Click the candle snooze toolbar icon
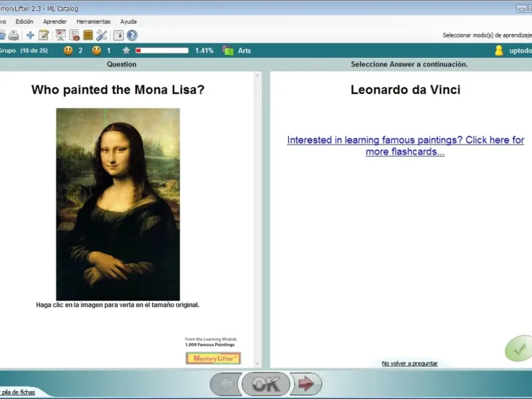Viewport: 532px width, 399px height. 118,35
